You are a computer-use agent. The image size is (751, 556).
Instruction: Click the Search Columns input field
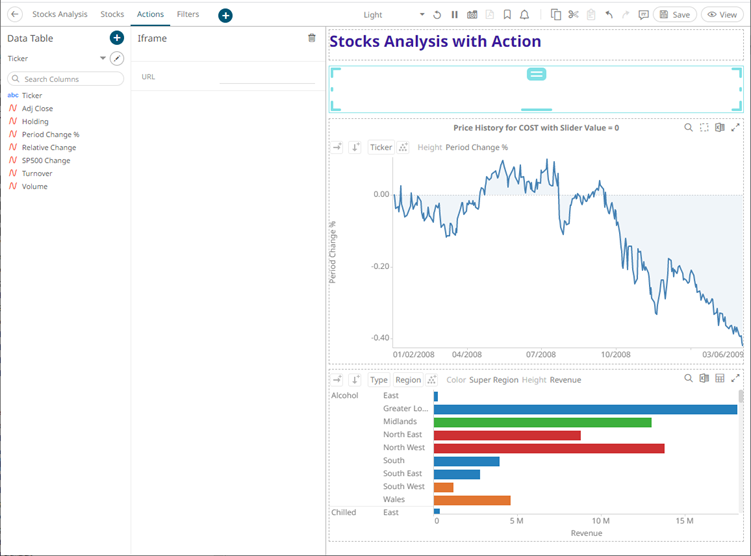click(66, 79)
